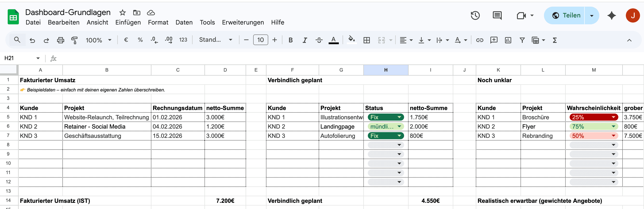Viewport: 644px width, 209px height.
Task: Open version history via the clock icon
Action: point(475,15)
